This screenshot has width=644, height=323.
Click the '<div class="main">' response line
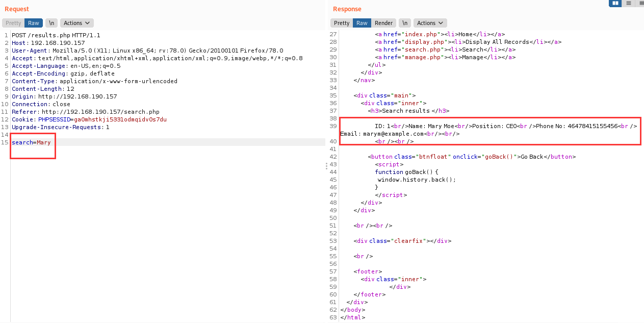(385, 95)
